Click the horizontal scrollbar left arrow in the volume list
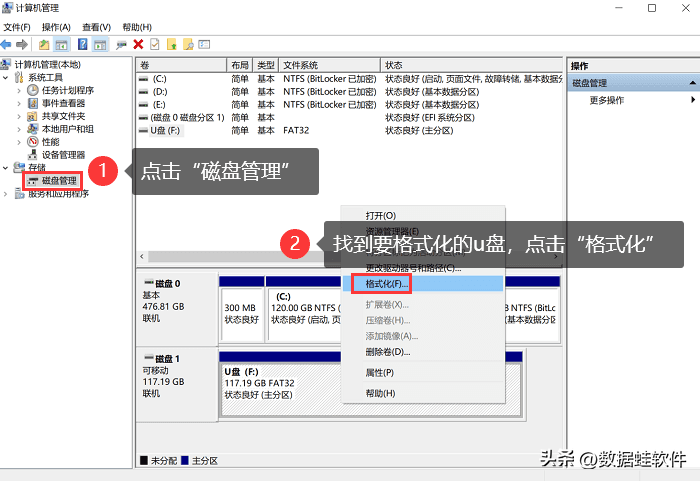 pyautogui.click(x=142, y=256)
